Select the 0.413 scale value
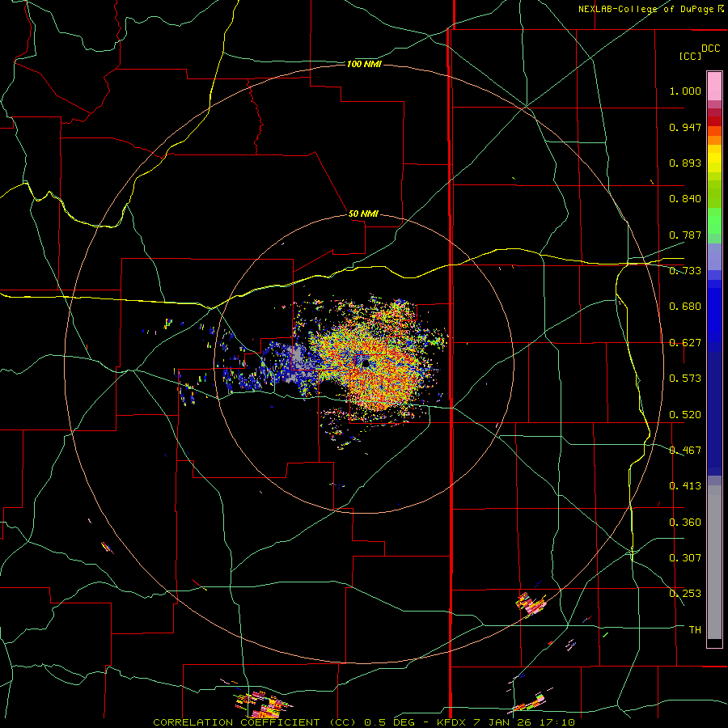728x728 pixels. tap(685, 486)
